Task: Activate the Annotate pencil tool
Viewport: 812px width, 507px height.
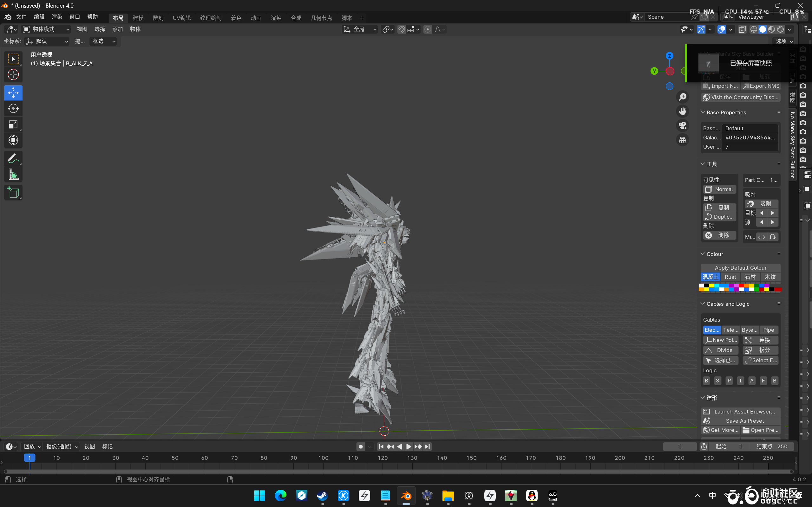Action: click(x=13, y=158)
